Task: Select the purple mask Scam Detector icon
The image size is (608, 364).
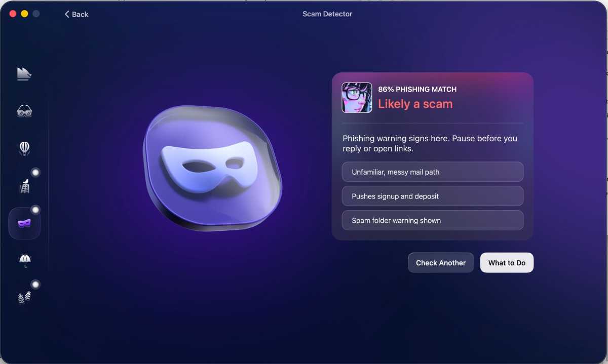Action: 24,223
